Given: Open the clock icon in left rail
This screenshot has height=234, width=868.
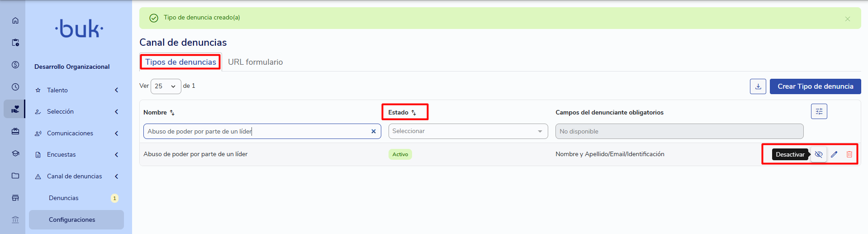Looking at the screenshot, I should [15, 87].
